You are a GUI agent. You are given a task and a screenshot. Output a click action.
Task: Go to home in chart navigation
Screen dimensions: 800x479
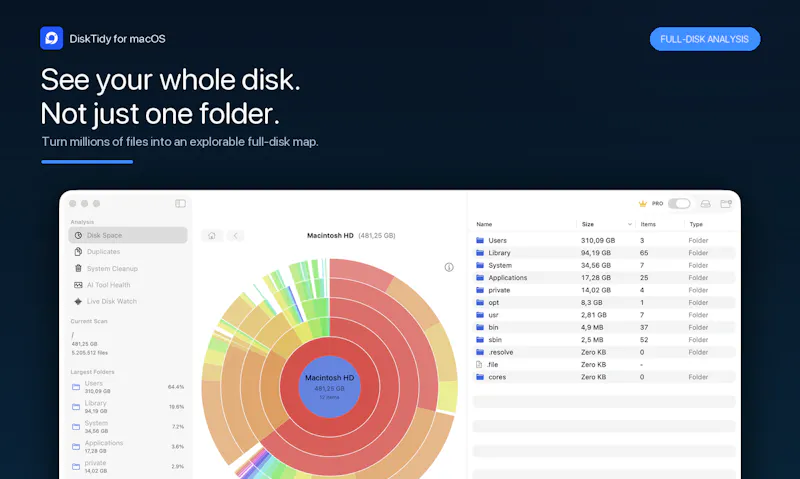212,235
